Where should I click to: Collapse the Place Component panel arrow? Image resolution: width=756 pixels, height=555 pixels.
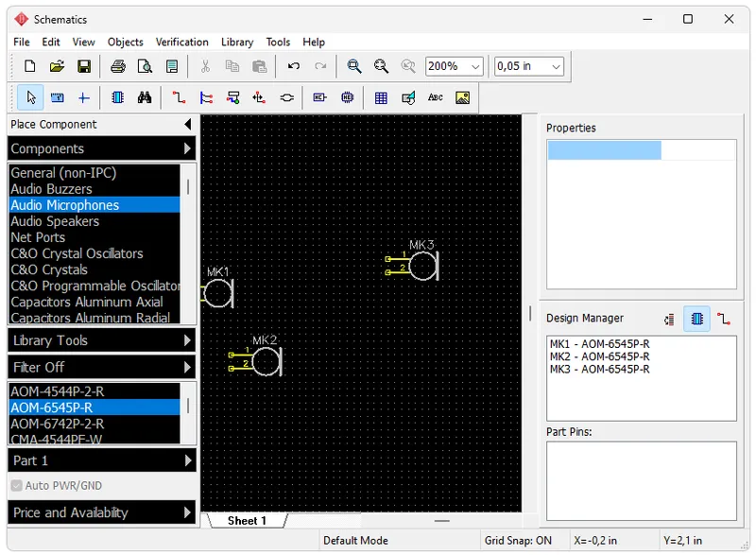[x=188, y=125]
